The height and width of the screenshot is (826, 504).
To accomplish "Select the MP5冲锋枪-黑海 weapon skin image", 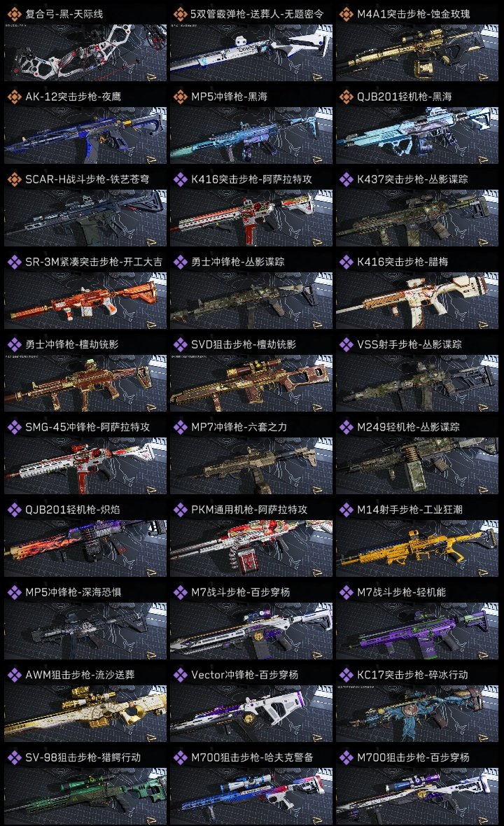I will 251,135.
